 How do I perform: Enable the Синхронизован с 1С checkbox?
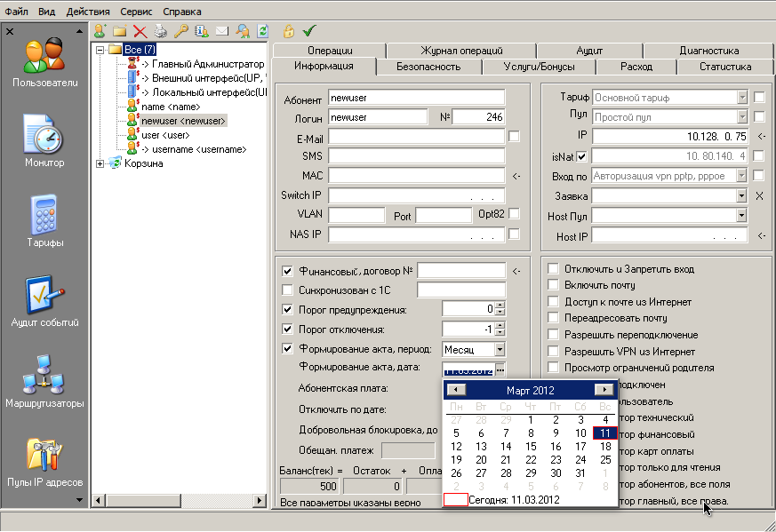[x=287, y=290]
